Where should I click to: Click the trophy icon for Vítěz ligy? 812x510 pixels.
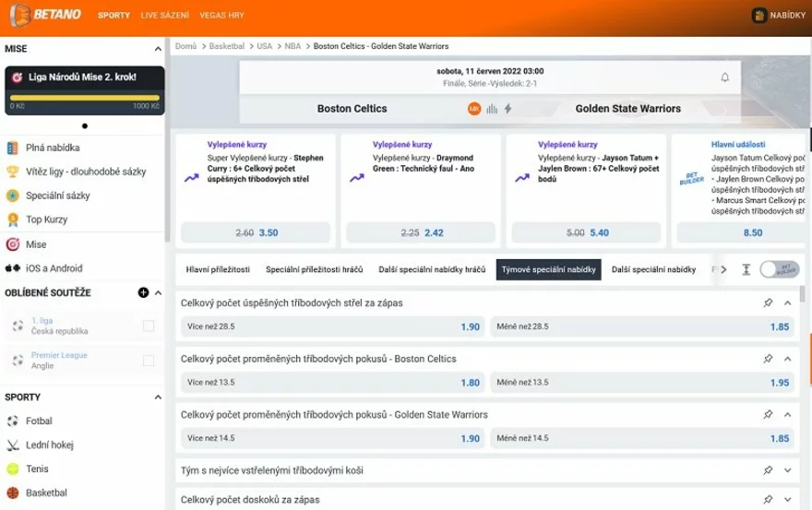pos(12,172)
